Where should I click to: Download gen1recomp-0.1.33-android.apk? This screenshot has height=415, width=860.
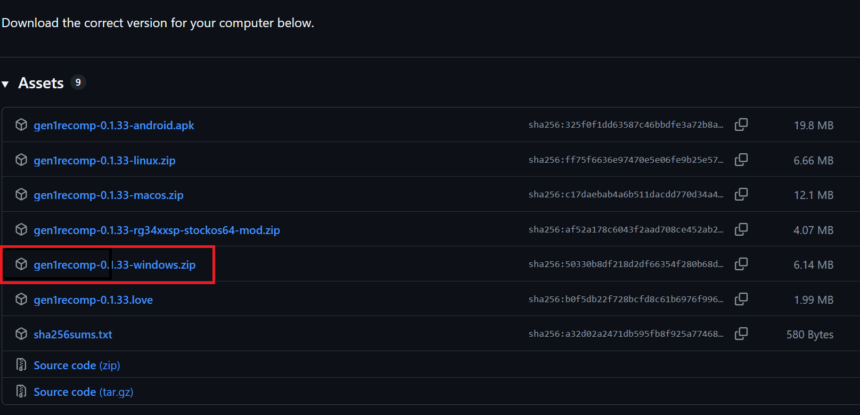pyautogui.click(x=114, y=125)
